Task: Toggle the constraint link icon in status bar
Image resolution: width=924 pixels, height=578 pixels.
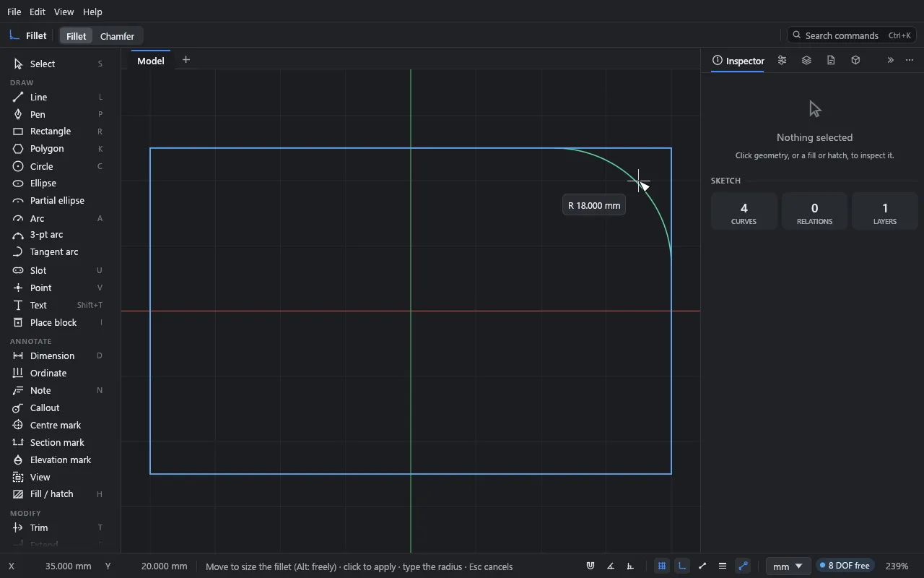Action: coord(743,566)
